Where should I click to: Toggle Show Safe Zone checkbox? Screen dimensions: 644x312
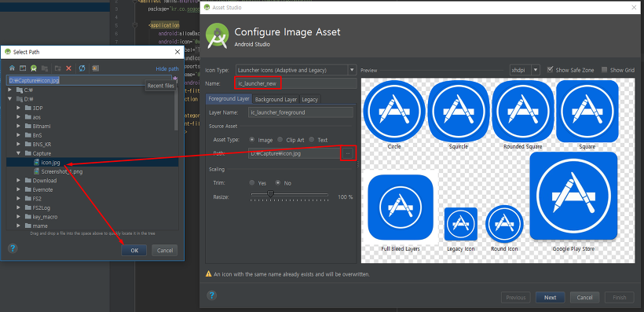pyautogui.click(x=550, y=70)
